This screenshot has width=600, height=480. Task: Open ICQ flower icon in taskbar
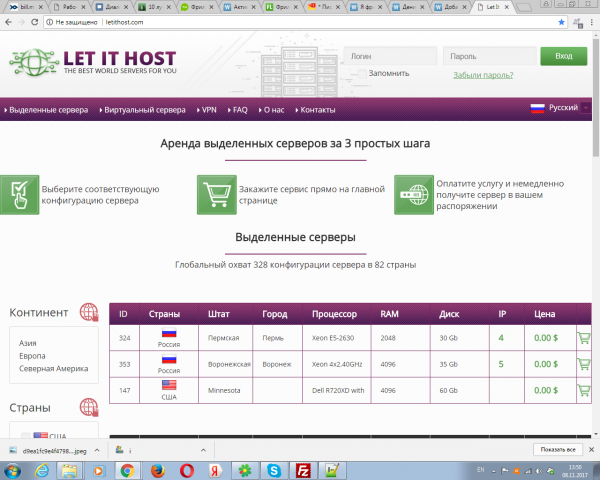245,471
